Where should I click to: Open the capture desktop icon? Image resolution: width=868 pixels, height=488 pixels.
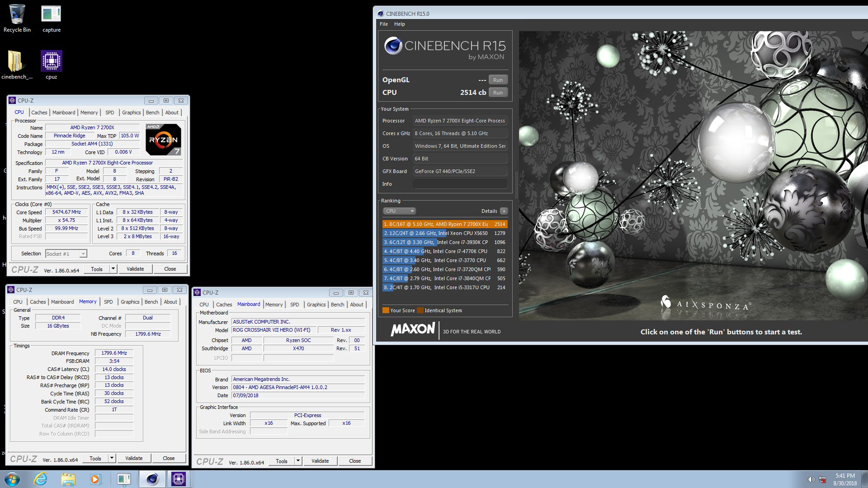[x=51, y=19]
